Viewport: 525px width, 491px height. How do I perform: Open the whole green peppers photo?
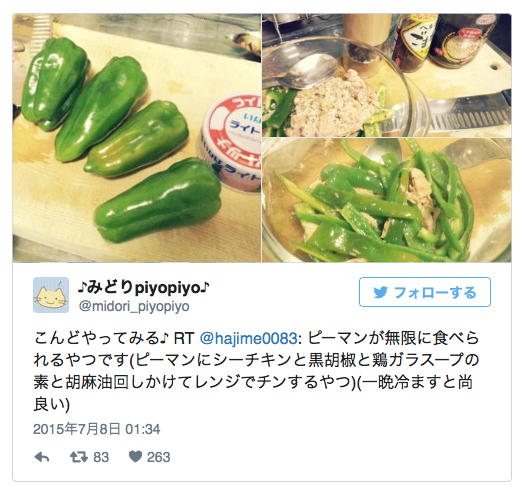point(137,138)
